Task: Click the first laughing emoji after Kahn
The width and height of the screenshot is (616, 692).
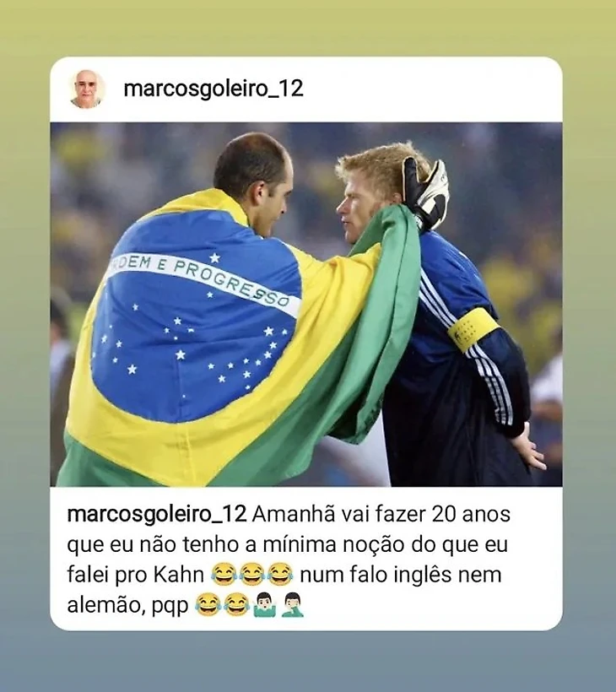Action: point(224,574)
